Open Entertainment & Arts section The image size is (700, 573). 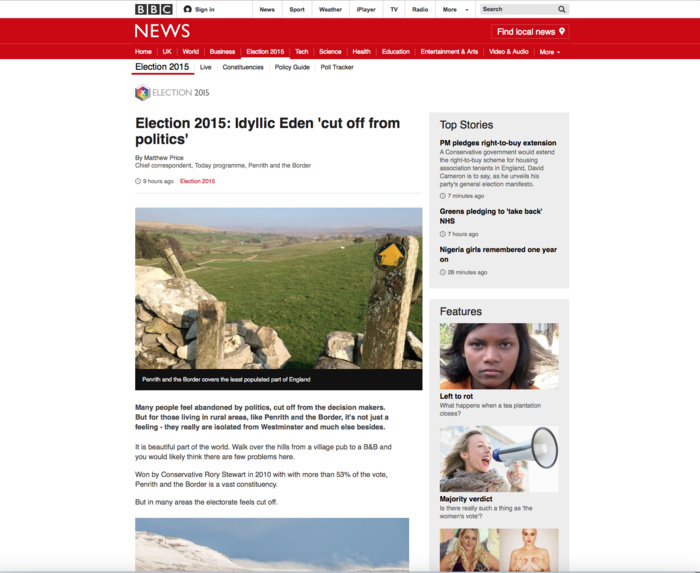coord(449,51)
